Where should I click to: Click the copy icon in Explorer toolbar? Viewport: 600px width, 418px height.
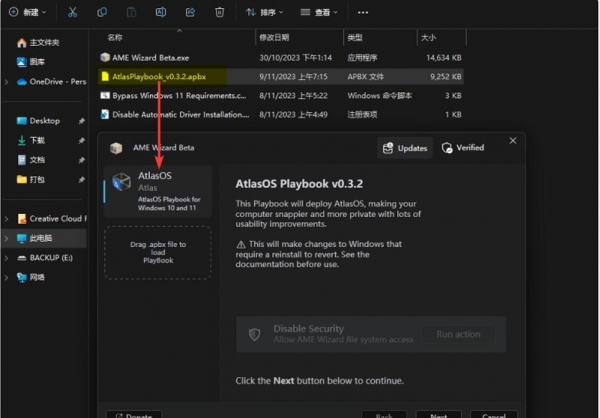coord(103,12)
